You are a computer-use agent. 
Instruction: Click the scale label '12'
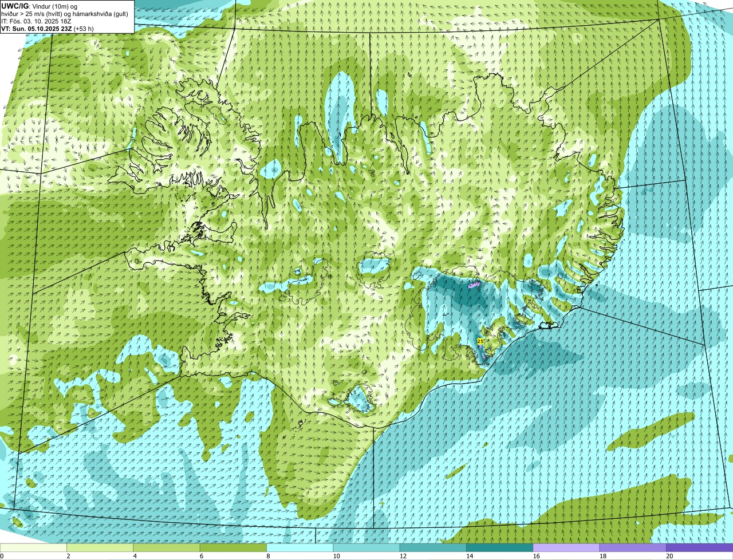(403, 556)
